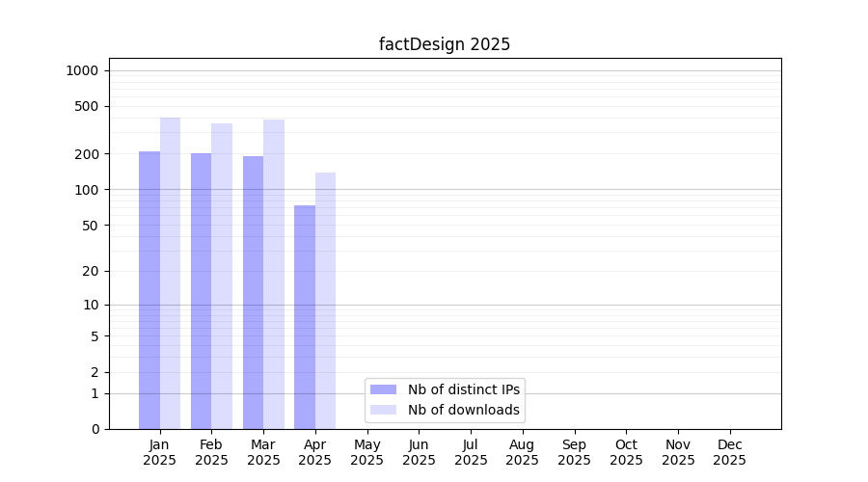Click the 'Nb of downloads' legend swatch
The image size is (868, 482).
pyautogui.click(x=384, y=410)
